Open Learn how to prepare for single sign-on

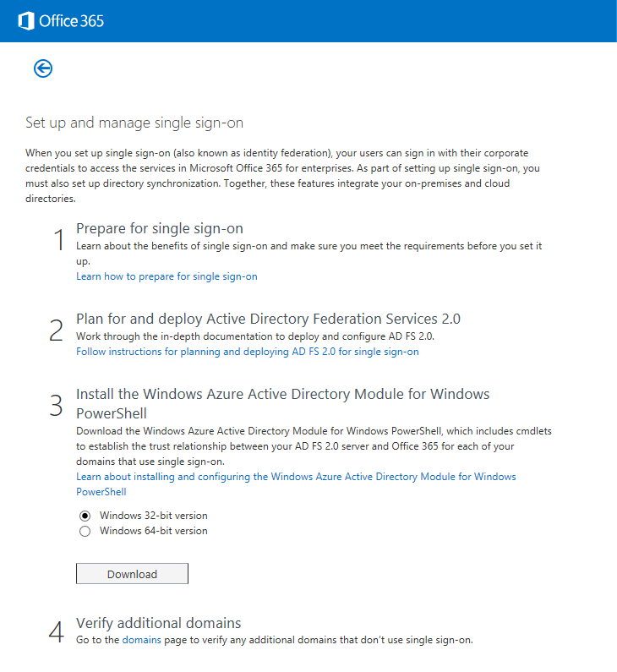[167, 276]
